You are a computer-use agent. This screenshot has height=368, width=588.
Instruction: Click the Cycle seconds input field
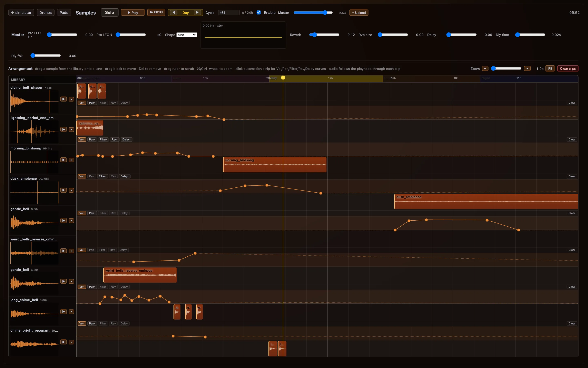[x=228, y=13]
